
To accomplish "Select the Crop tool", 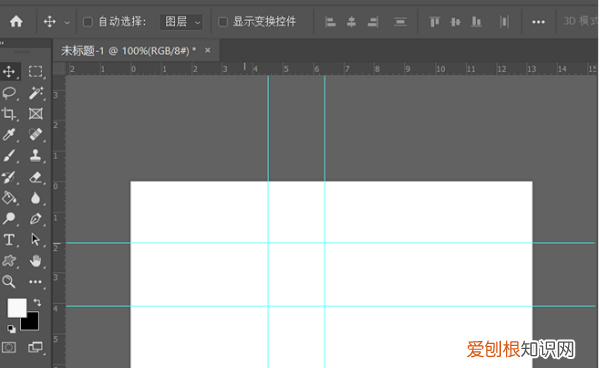I will click(x=9, y=114).
